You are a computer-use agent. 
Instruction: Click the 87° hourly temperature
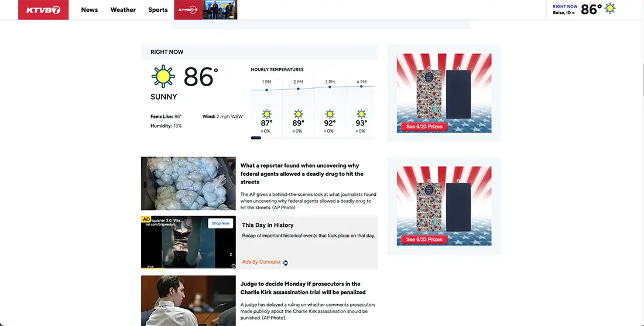(x=266, y=123)
